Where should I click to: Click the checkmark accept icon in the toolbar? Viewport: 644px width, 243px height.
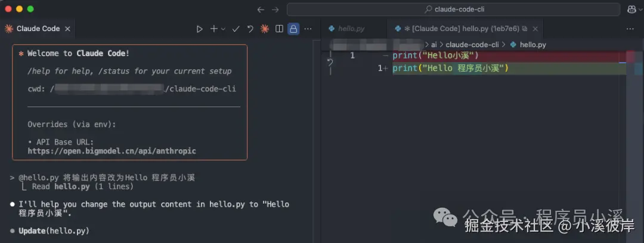[x=236, y=29]
